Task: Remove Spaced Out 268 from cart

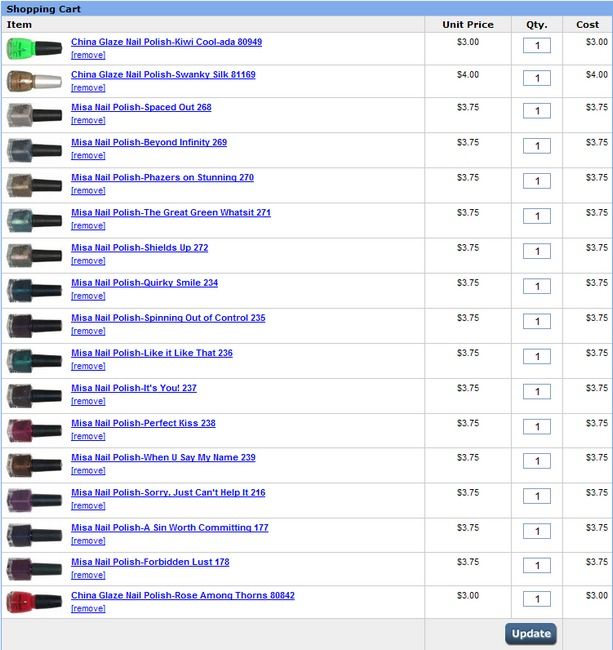Action: [88, 120]
